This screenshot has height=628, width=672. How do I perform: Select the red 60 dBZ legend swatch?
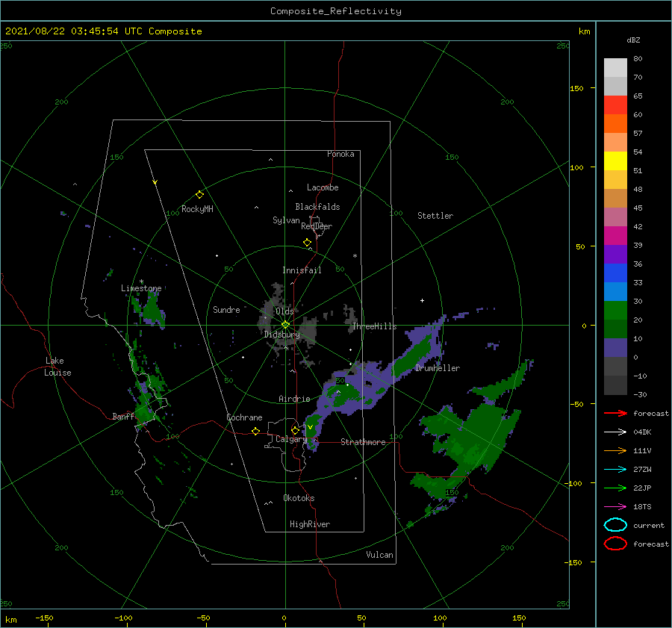pyautogui.click(x=615, y=105)
